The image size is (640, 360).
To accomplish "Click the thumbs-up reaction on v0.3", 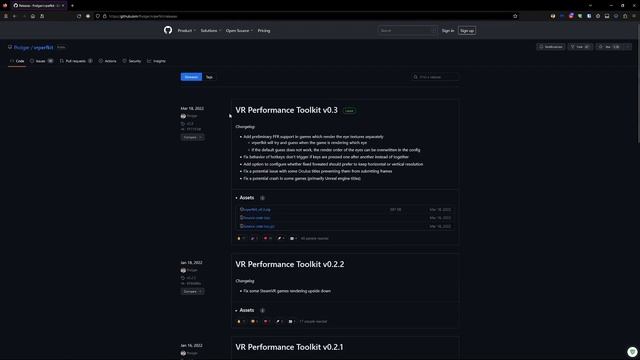I will (241, 238).
